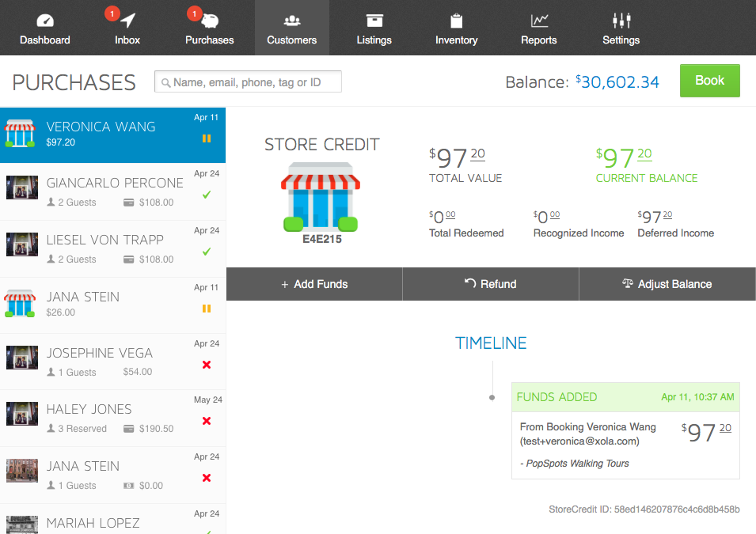Click the $30,602.34 balance amount

[x=617, y=82]
